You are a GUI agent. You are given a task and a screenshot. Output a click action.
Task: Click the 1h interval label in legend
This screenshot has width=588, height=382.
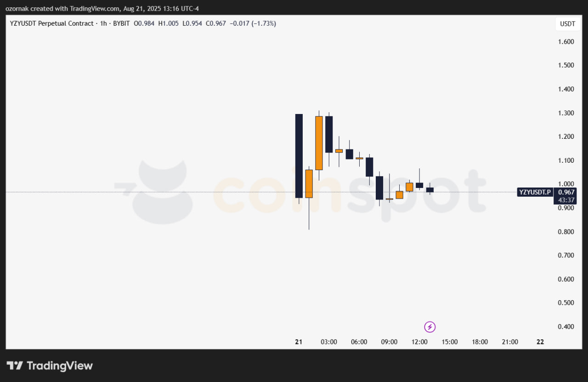[x=103, y=23]
